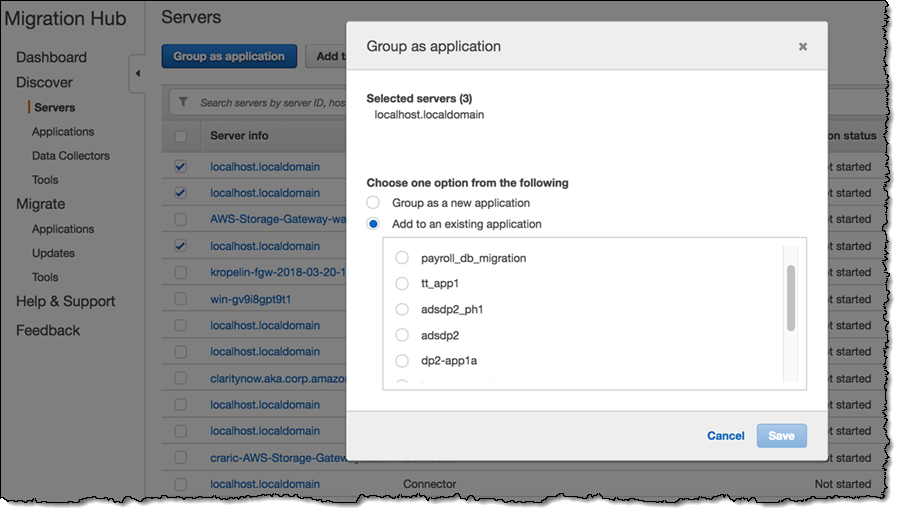Collapse the left navigation sidebar arrow
This screenshot has width=900, height=513.
(x=138, y=74)
